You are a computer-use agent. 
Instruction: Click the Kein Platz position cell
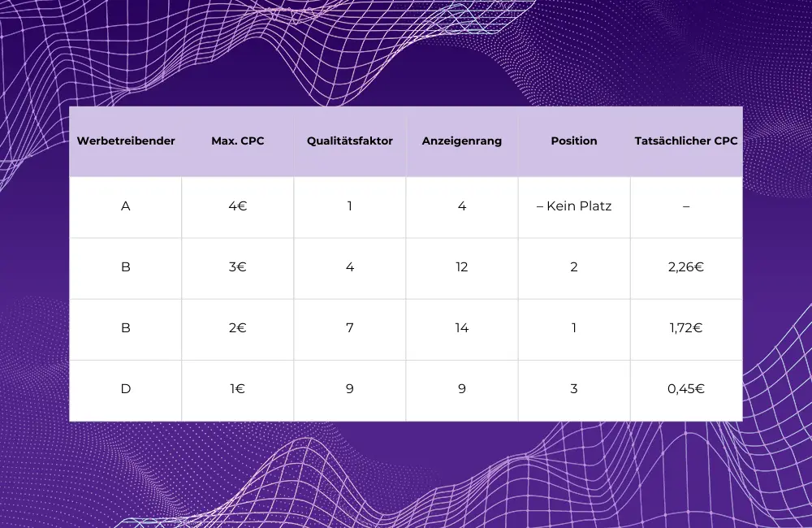tap(574, 206)
